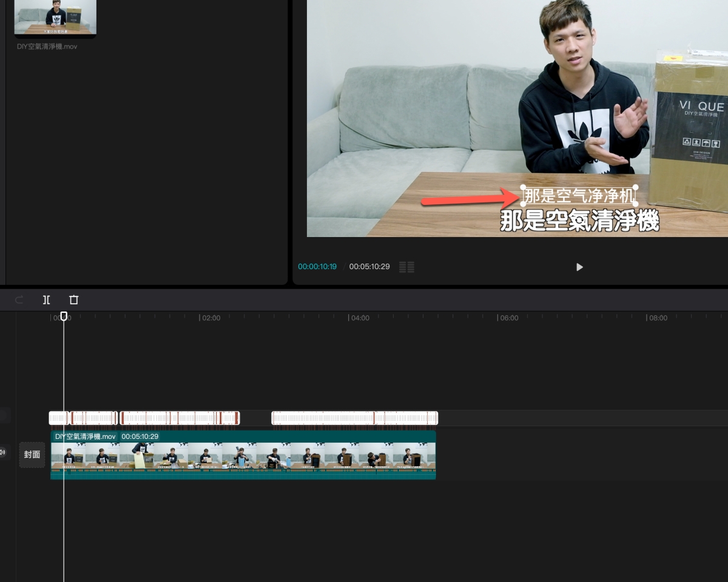Click the trash delete icon above timeline

coord(74,299)
